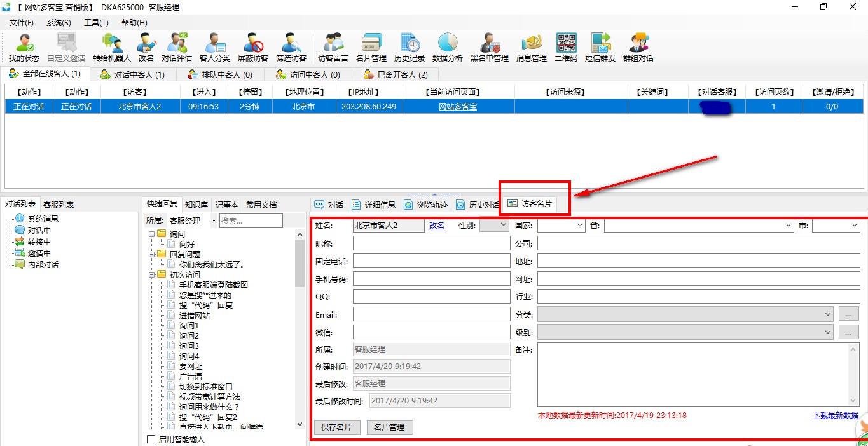Image resolution: width=868 pixels, height=446 pixels.
Task: Click the 我的状态 toolbar icon
Action: (x=24, y=47)
